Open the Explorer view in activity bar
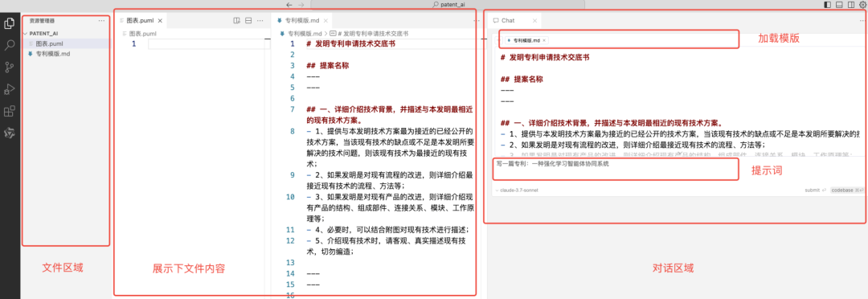Screen dimensions: 868x299 pos(10,23)
